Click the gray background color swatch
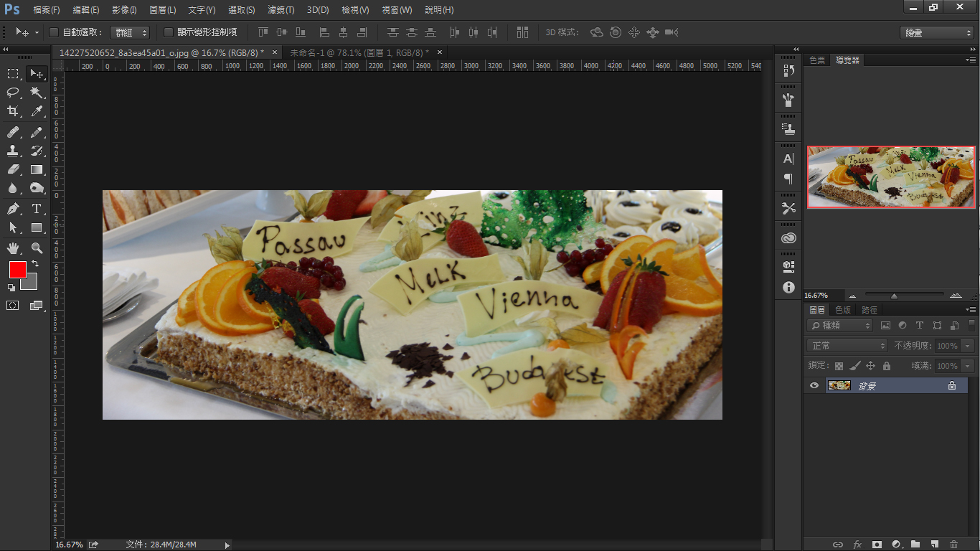980x551 pixels. coord(32,284)
